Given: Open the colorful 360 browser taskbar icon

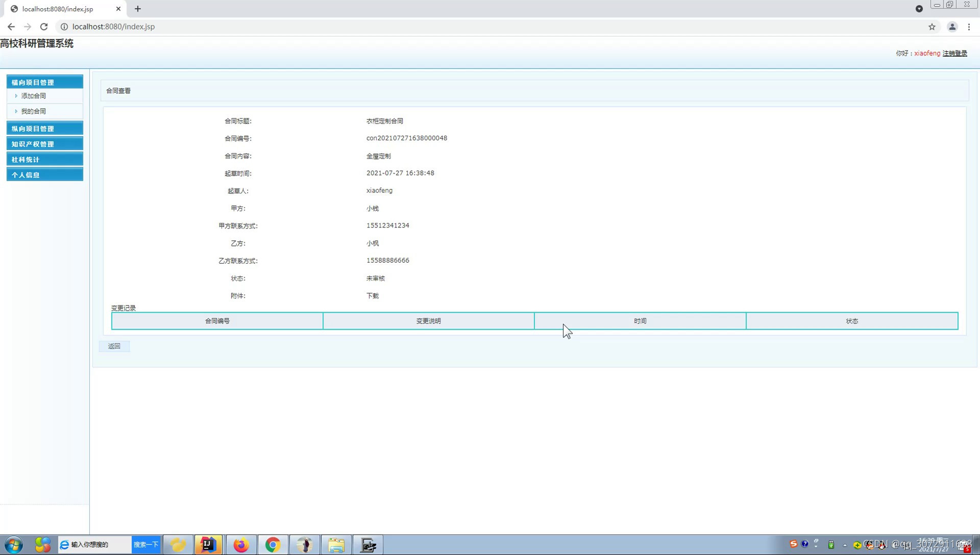Looking at the screenshot, I should [x=43, y=545].
